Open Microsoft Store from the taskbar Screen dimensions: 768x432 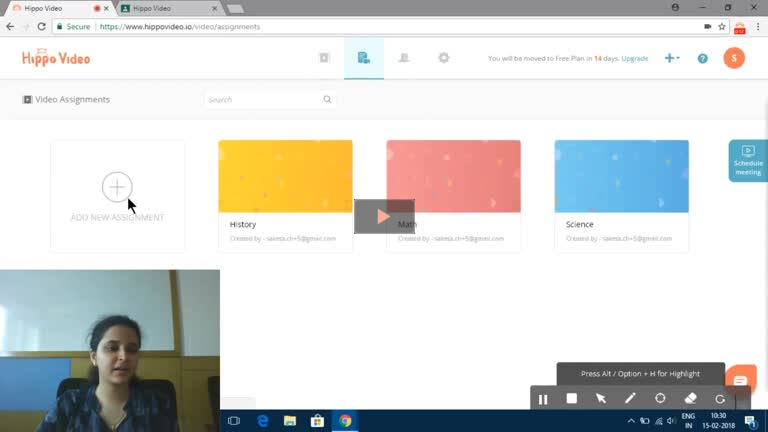(x=317, y=421)
